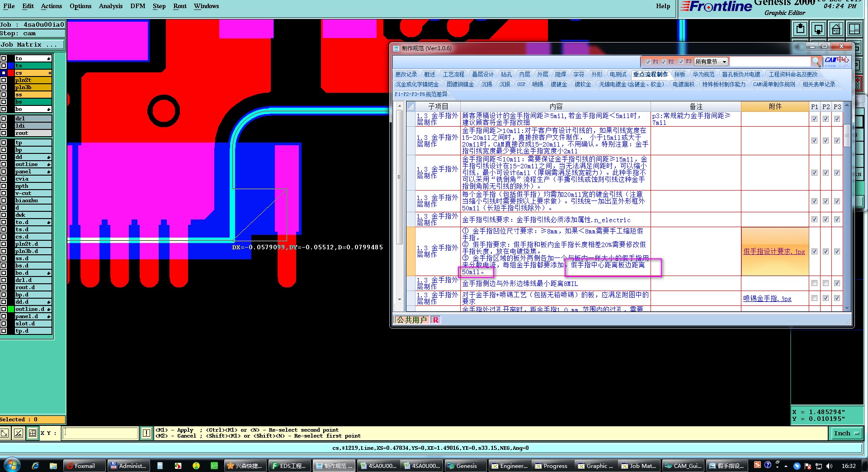Image resolution: width=868 pixels, height=472 pixels.
Task: Click the angle snap icon beside XY field
Action: tap(19, 433)
